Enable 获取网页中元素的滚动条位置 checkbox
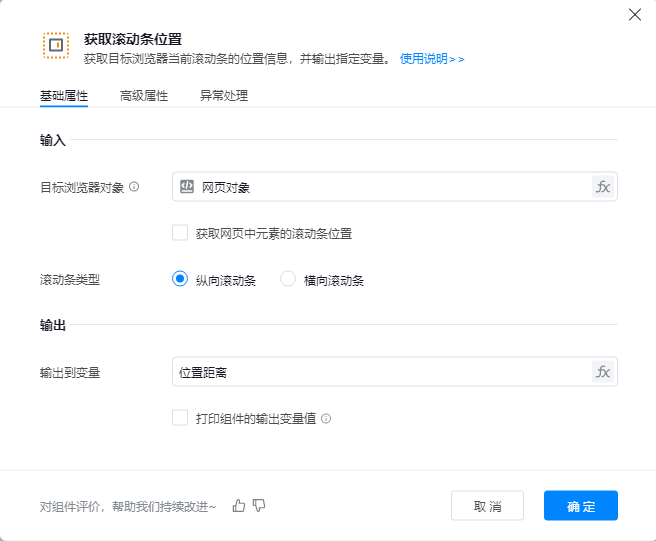The width and height of the screenshot is (656, 541). pyautogui.click(x=180, y=233)
